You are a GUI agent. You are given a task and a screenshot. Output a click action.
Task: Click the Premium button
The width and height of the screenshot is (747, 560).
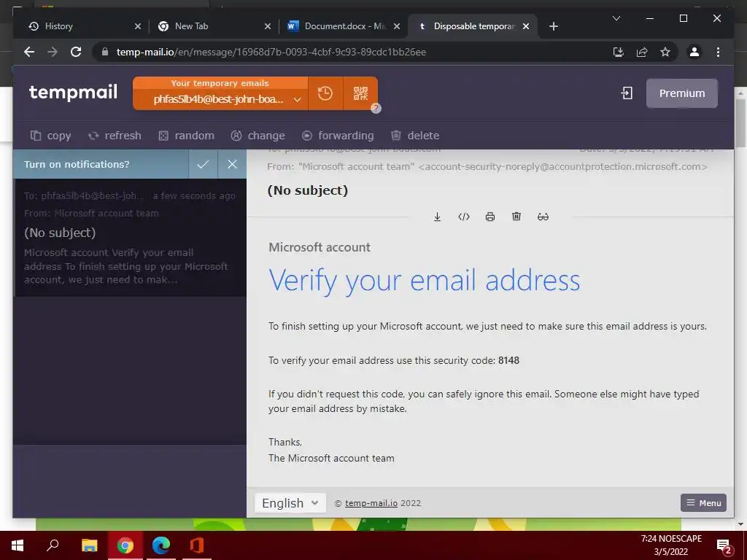pyautogui.click(x=682, y=93)
